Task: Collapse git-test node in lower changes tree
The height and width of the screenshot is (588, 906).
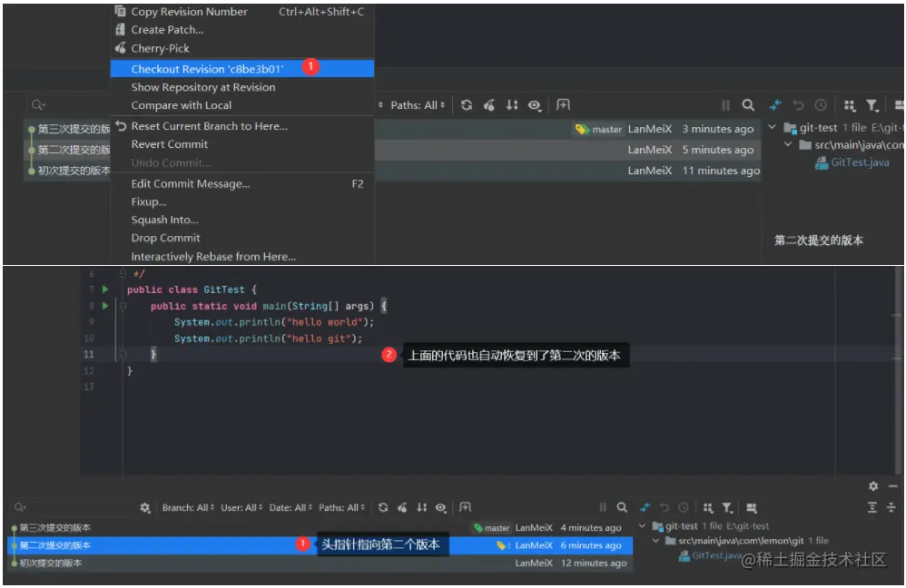Action: pos(642,525)
